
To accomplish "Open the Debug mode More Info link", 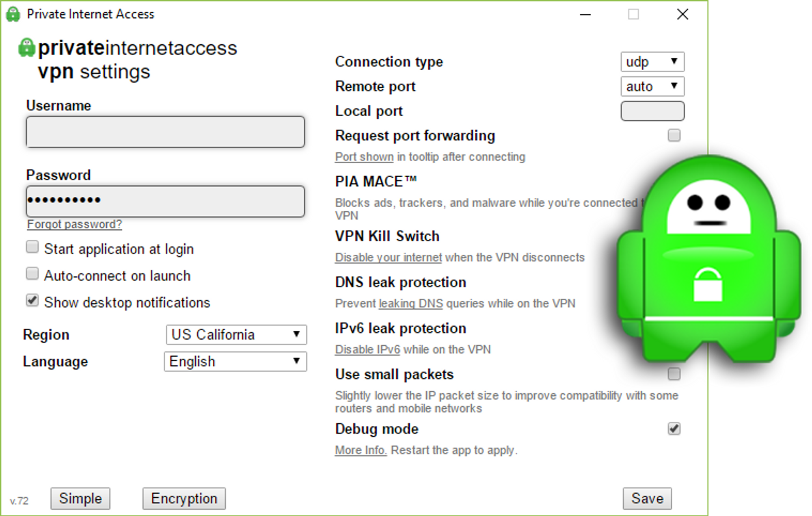I will point(361,450).
